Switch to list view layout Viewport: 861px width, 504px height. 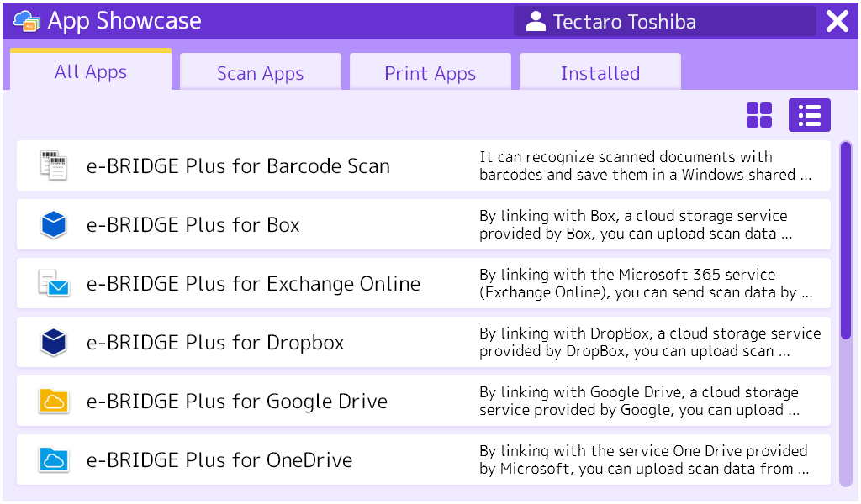tap(809, 115)
